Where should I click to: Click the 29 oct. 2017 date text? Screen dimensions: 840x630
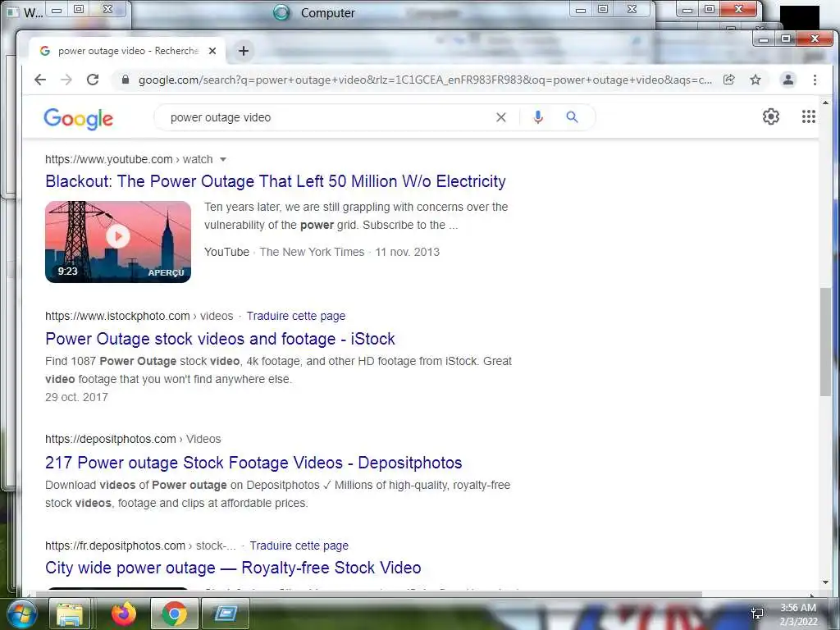[76, 398]
